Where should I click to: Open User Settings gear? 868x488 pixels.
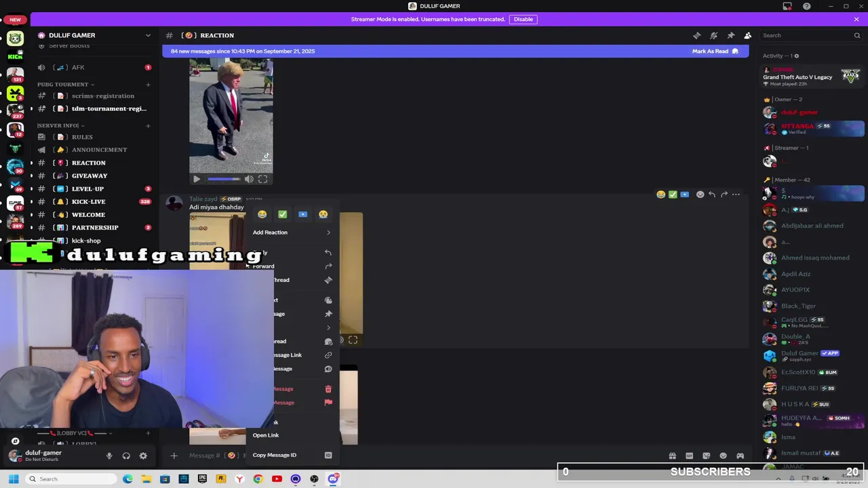143,456
